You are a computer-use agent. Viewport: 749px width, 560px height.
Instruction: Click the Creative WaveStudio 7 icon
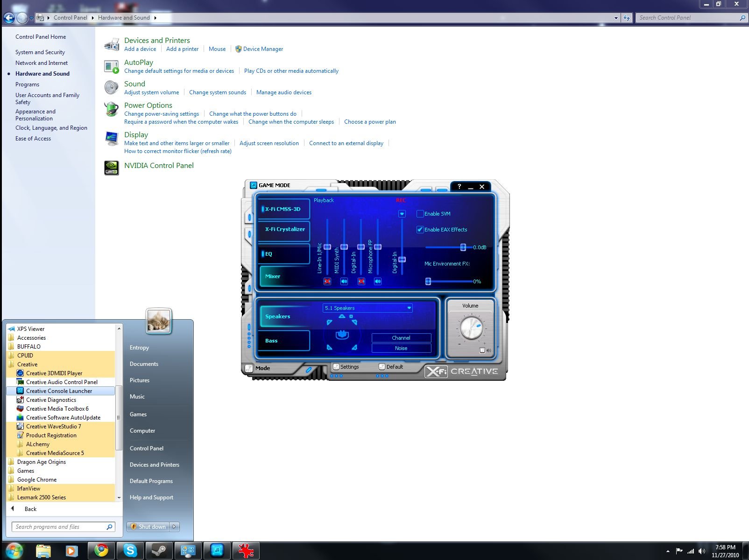coord(20,426)
